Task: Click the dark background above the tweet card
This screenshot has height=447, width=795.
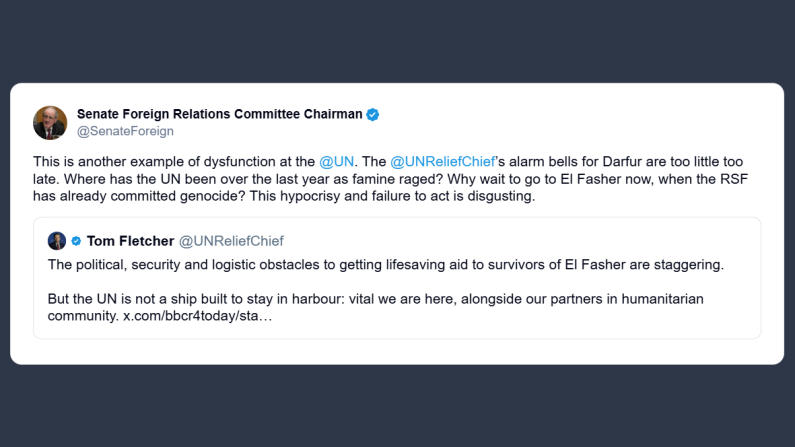Action: (397, 40)
